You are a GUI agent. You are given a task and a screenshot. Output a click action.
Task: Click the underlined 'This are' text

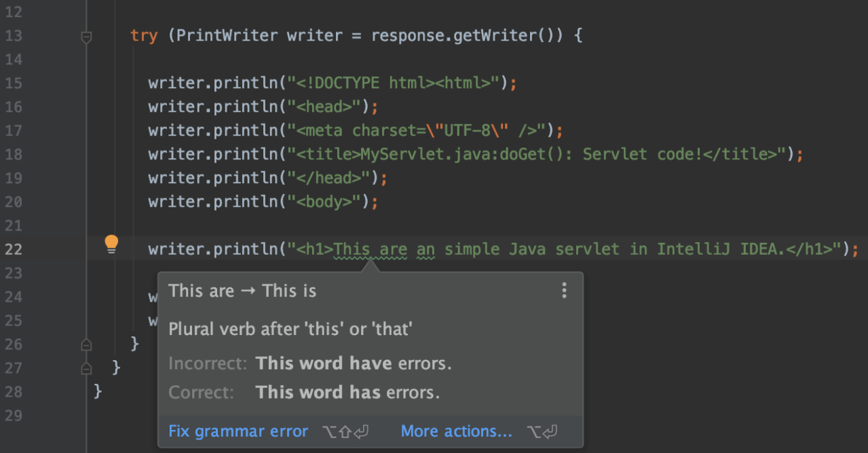[x=371, y=250]
